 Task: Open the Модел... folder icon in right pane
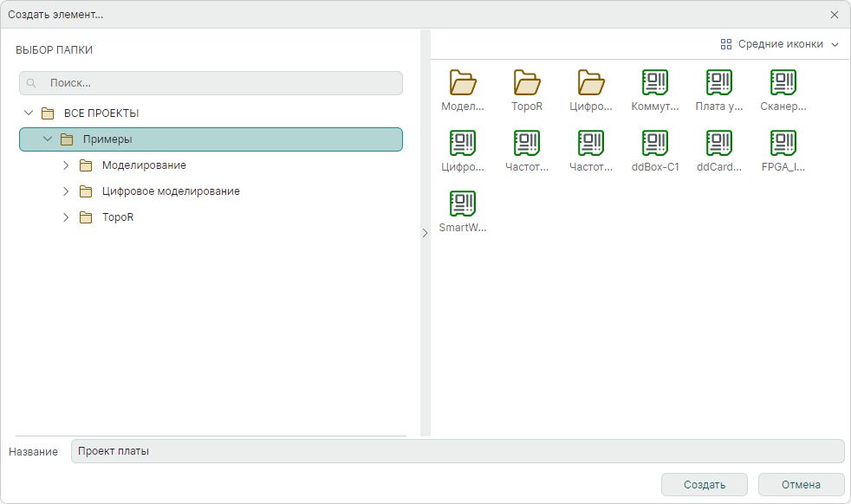pyautogui.click(x=463, y=83)
